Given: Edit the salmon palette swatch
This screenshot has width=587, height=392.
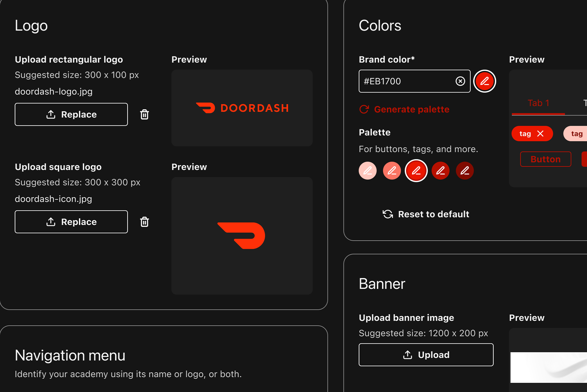Looking at the screenshot, I should click(x=392, y=171).
